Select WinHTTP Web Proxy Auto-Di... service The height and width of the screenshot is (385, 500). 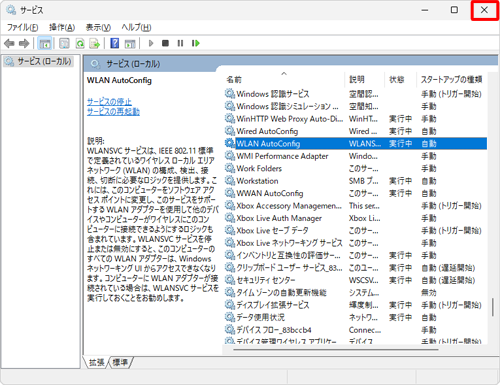tap(290, 119)
